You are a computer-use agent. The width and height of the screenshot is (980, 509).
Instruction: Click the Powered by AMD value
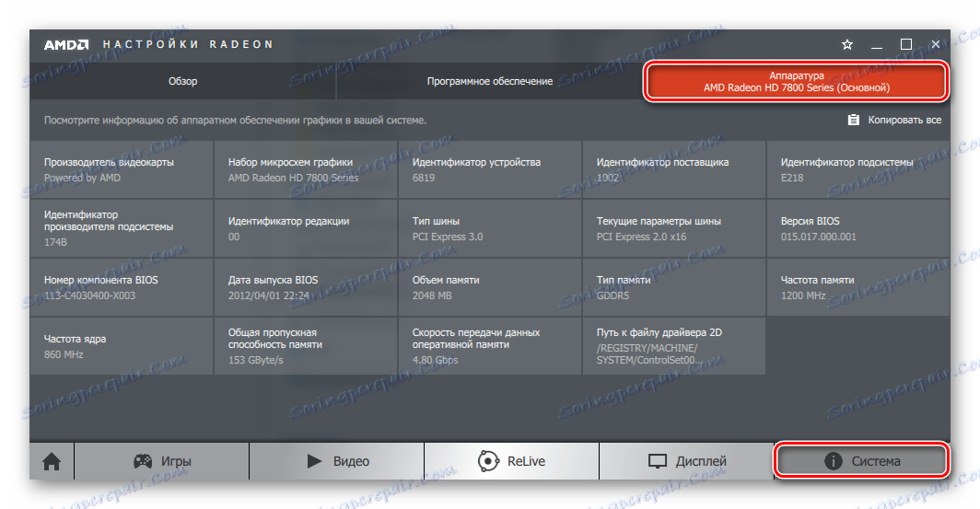click(82, 178)
